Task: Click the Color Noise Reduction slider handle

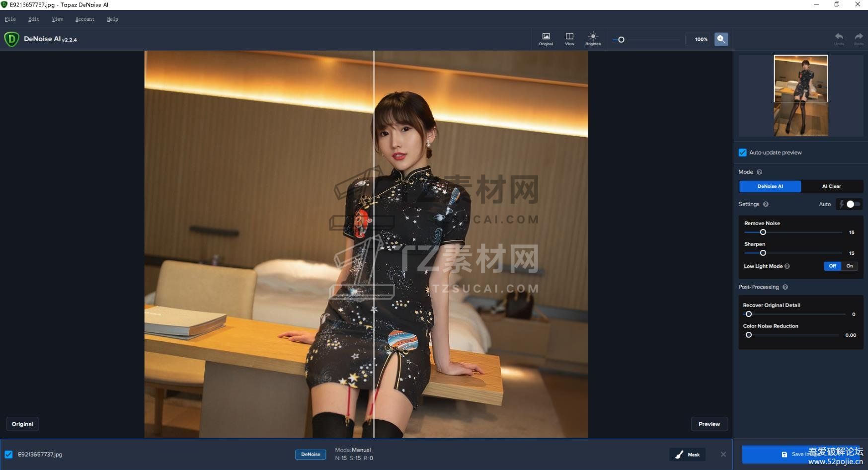Action: 749,335
